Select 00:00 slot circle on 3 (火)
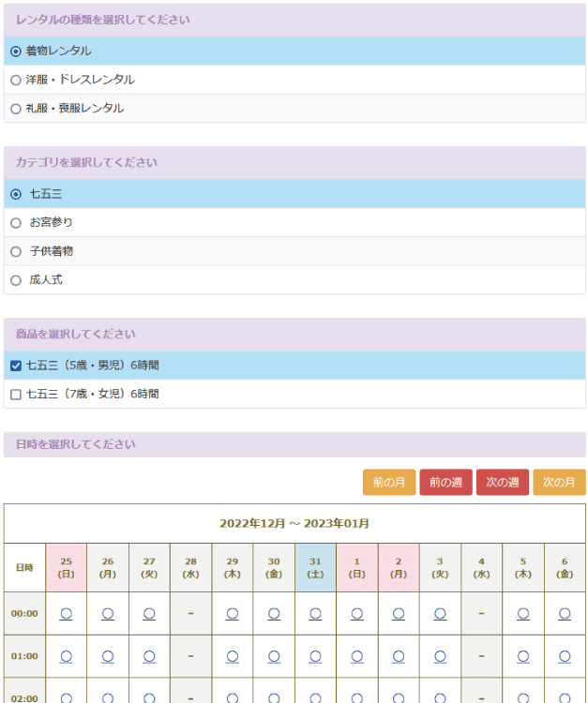The image size is (588, 703). (x=440, y=613)
